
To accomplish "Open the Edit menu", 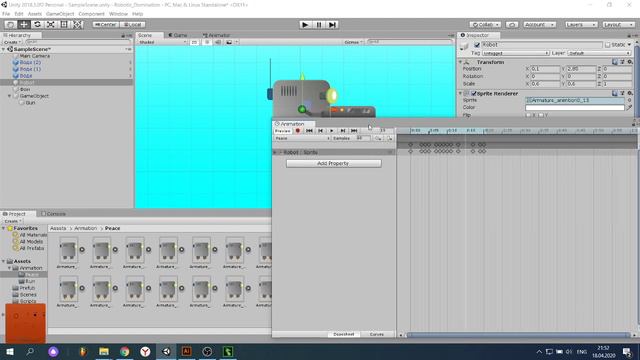I will pos(19,14).
